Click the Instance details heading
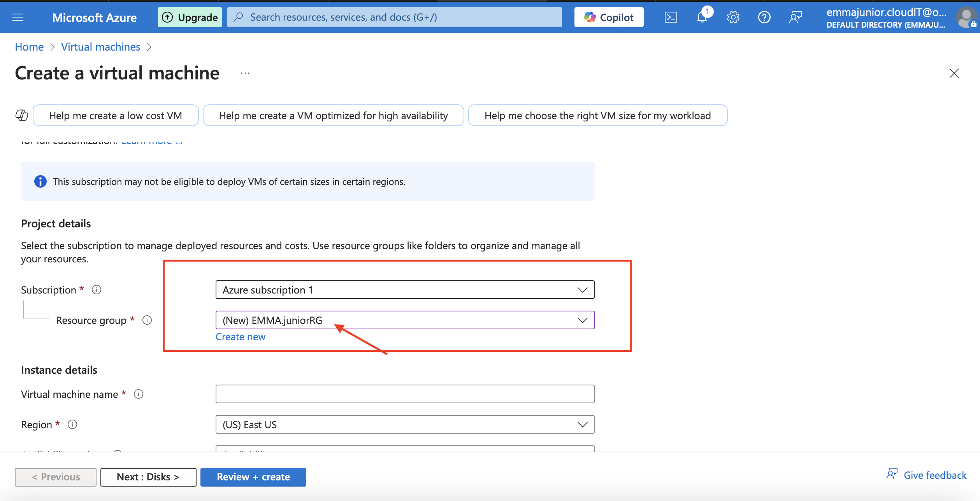Image resolution: width=980 pixels, height=501 pixels. [x=59, y=370]
